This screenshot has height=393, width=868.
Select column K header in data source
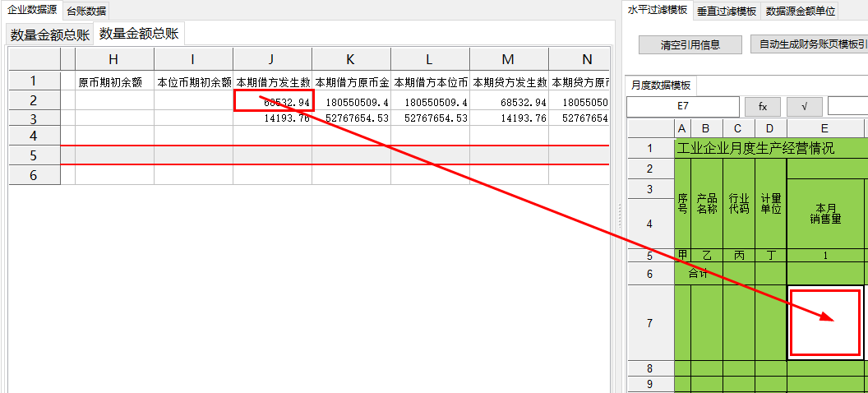coord(351,59)
